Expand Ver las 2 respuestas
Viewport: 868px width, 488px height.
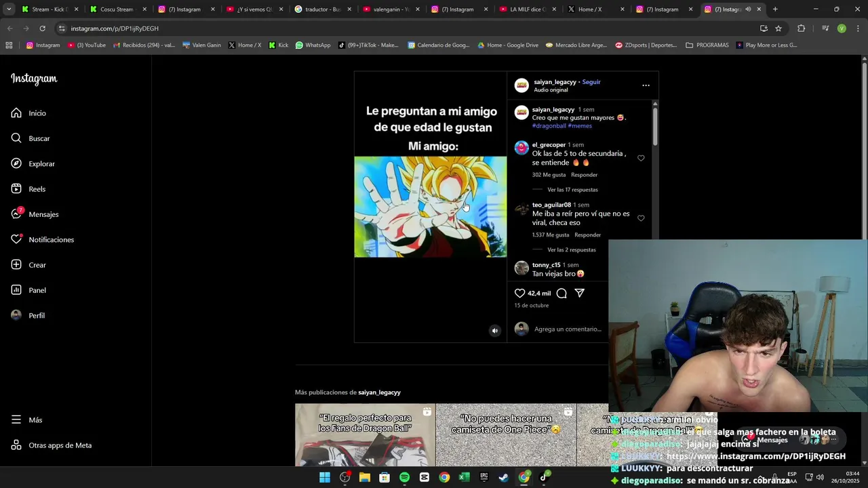pos(571,250)
